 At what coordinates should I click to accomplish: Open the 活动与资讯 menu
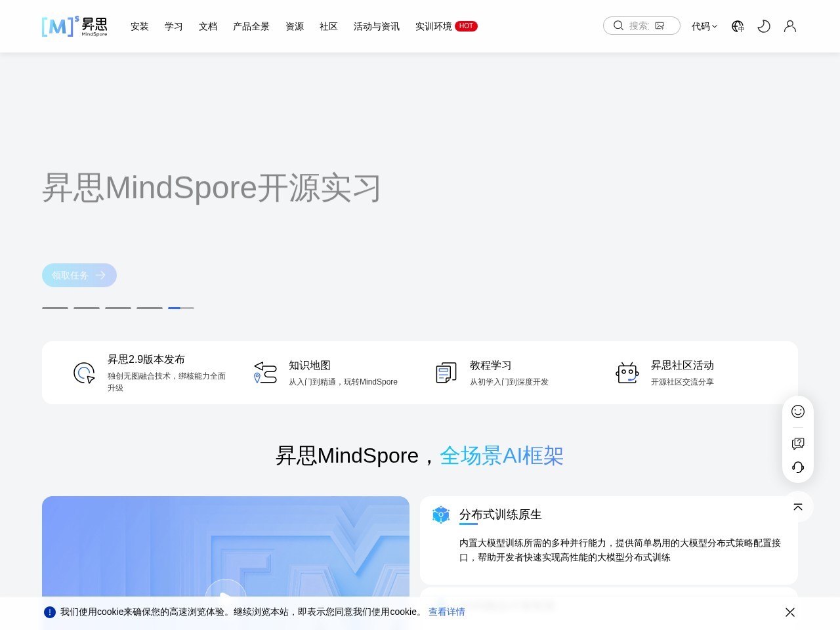tap(377, 26)
